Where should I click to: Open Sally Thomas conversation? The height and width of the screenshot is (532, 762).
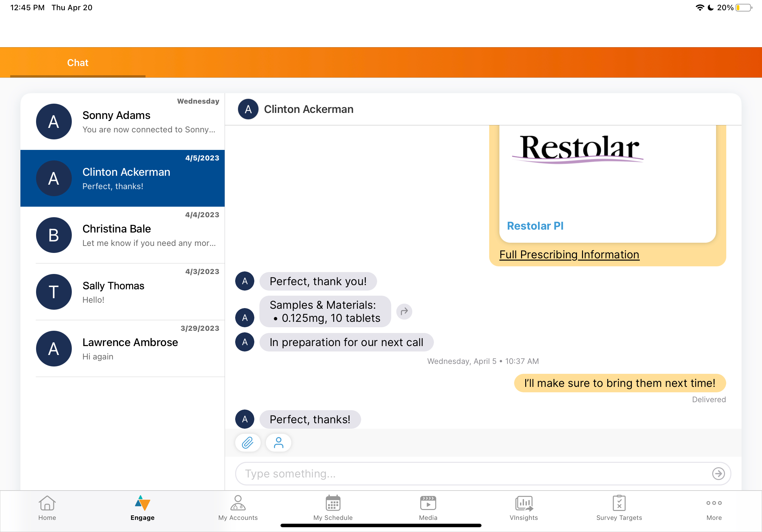point(123,292)
